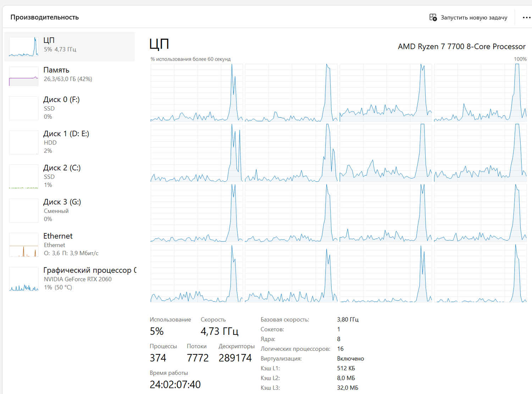Open Диск 2 (C:) performance view
Image resolution: width=532 pixels, height=394 pixels.
tap(70, 176)
